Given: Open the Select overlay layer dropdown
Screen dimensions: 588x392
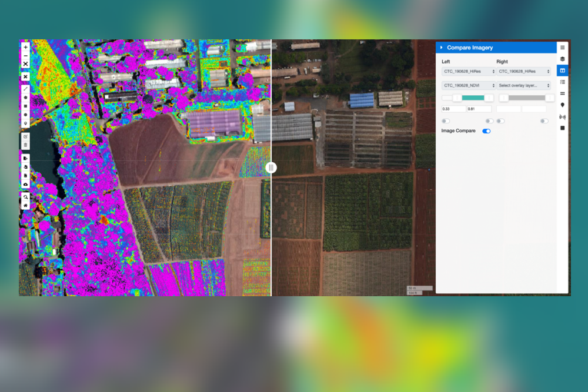Looking at the screenshot, I should [x=523, y=85].
